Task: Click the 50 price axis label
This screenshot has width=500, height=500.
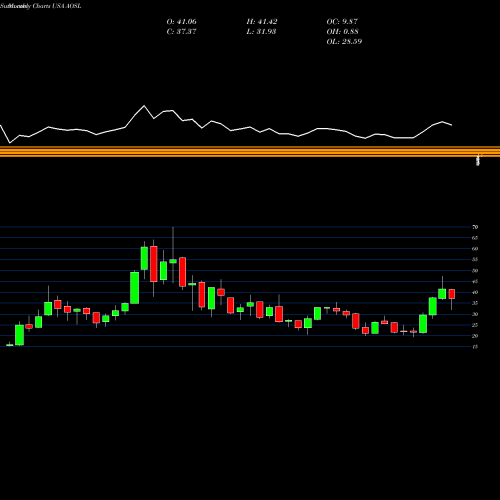Action: coord(475,271)
